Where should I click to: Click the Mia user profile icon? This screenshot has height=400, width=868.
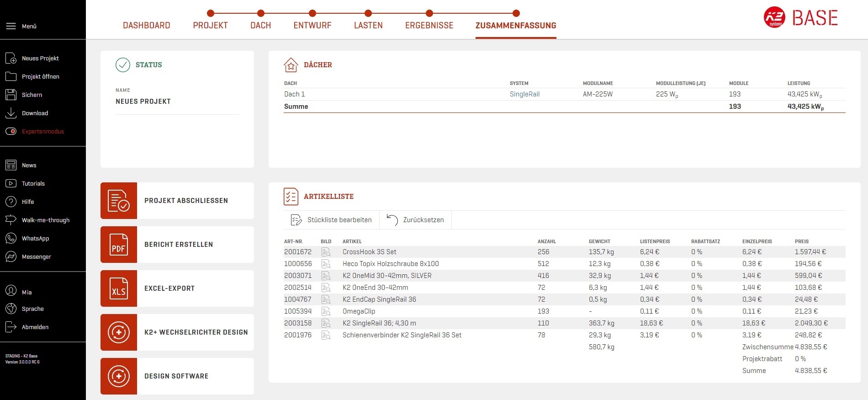coord(11,291)
